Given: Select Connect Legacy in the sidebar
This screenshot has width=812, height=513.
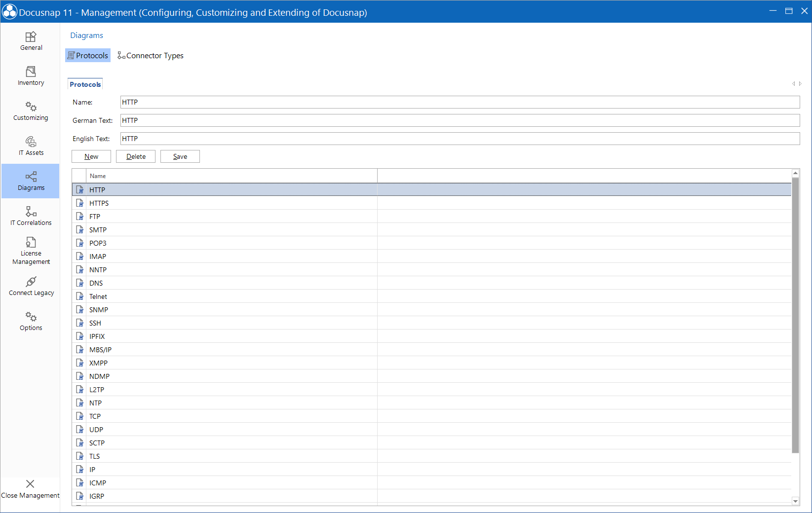Looking at the screenshot, I should tap(31, 286).
